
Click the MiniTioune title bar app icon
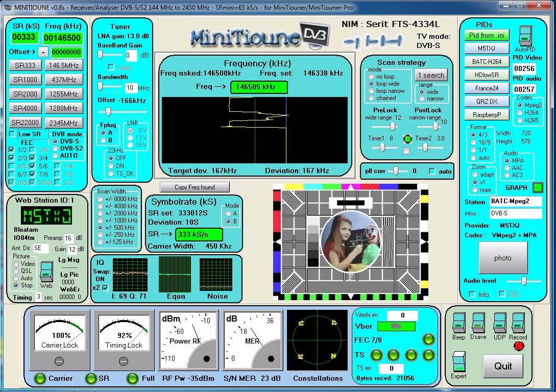(7, 7)
